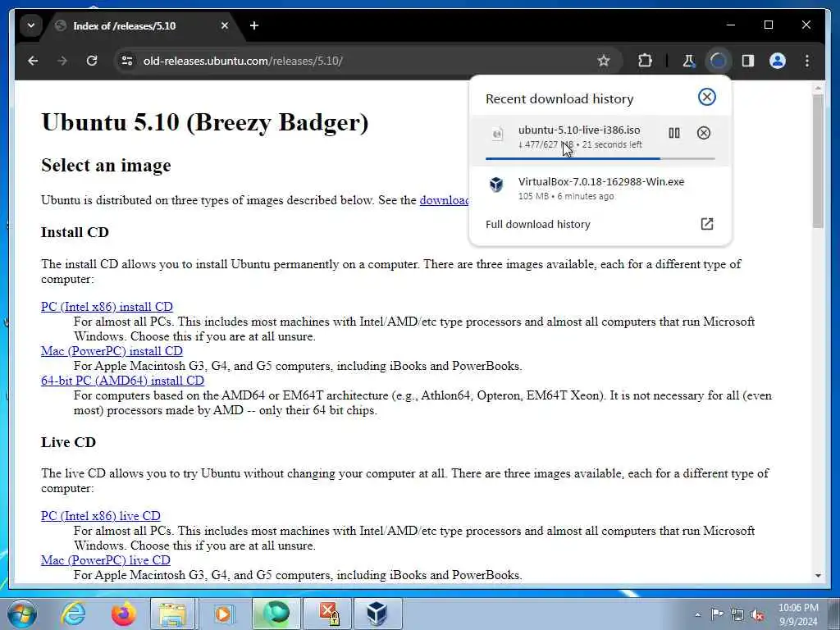Click the page vertical scrollbar thumb
Screen dimensions: 840x630
(818, 161)
